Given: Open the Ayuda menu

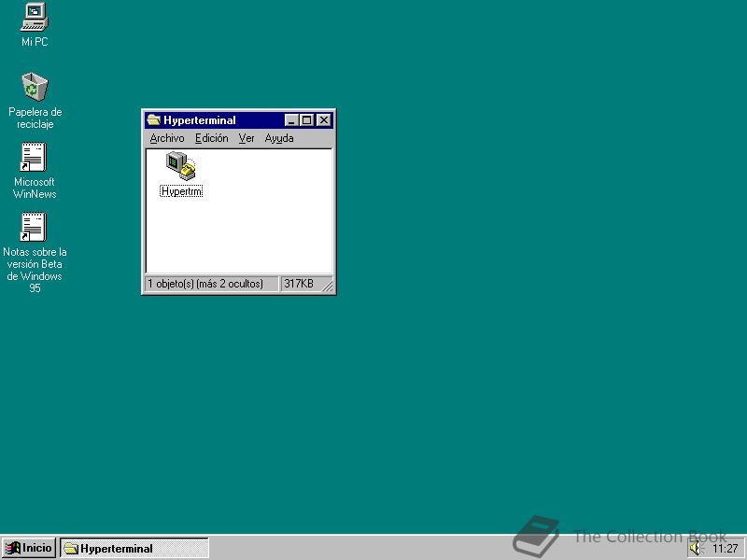Looking at the screenshot, I should click(279, 138).
